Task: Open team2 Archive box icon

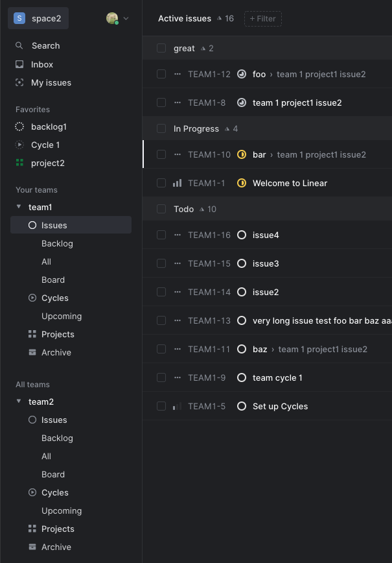Action: (x=32, y=547)
